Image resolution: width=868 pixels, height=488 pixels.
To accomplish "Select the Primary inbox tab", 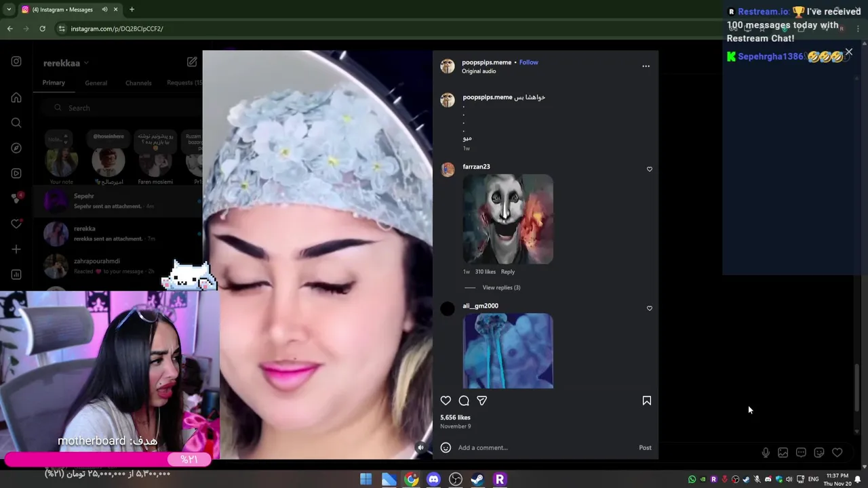I will pos(54,83).
